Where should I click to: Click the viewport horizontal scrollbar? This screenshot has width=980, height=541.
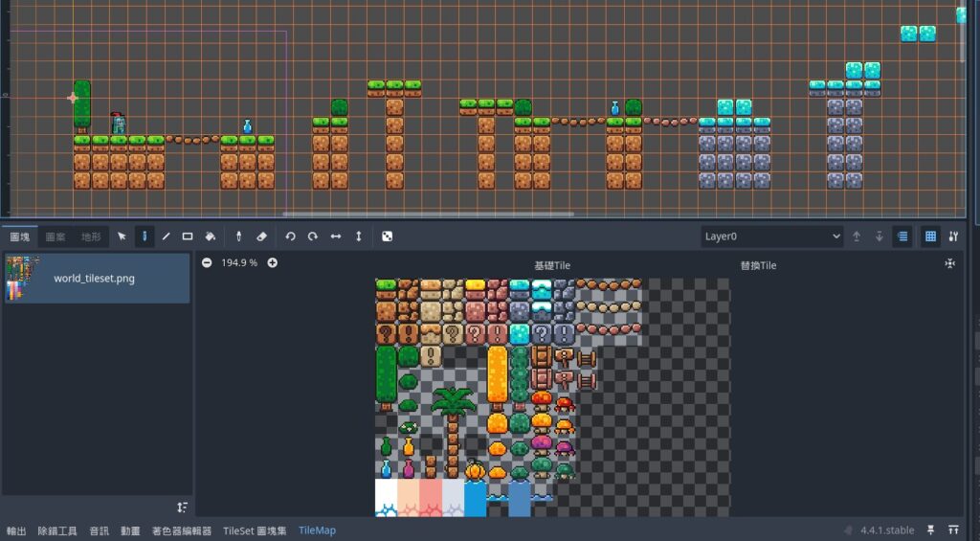[428, 214]
